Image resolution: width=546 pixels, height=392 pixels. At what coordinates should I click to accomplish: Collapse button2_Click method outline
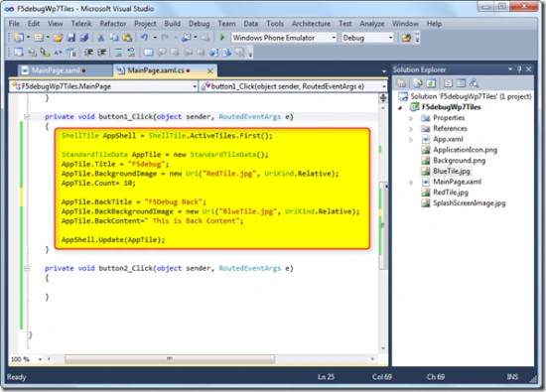point(27,268)
